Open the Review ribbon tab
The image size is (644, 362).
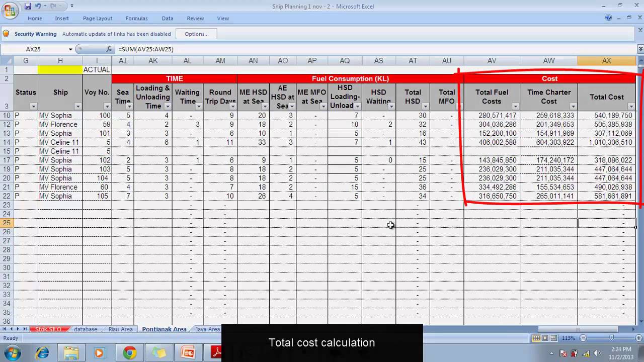pyautogui.click(x=195, y=19)
